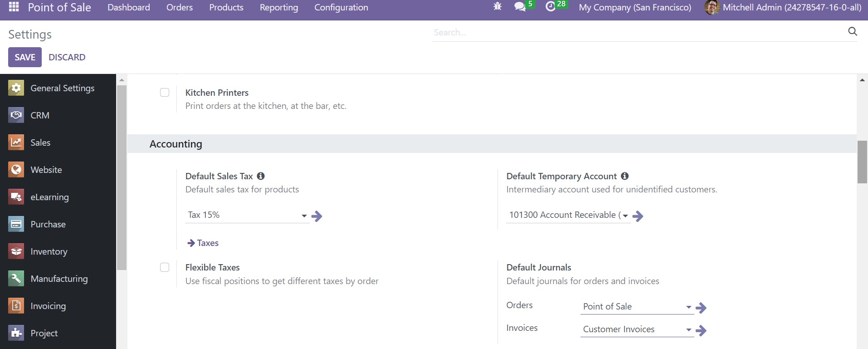Click Default Temporary Account info icon
Image resolution: width=868 pixels, height=349 pixels.
click(x=625, y=176)
